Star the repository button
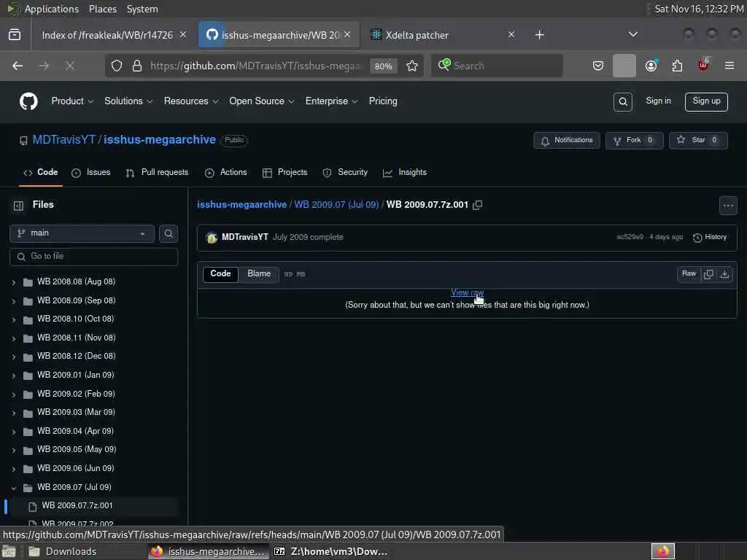 (x=698, y=141)
